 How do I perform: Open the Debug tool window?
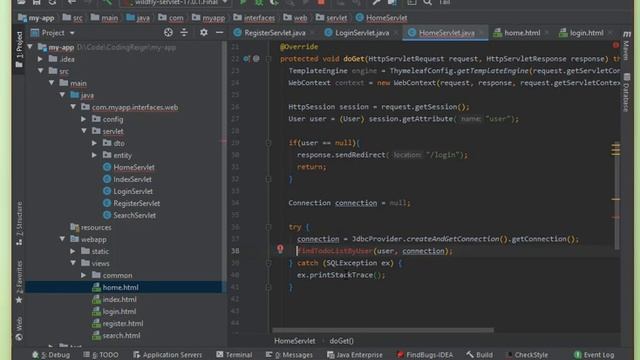coord(51,355)
